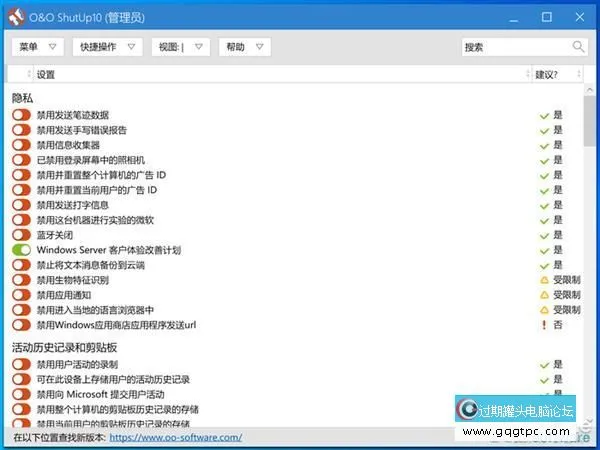Click the 隐私 section heading
This screenshot has width=600, height=450.
click(x=22, y=98)
